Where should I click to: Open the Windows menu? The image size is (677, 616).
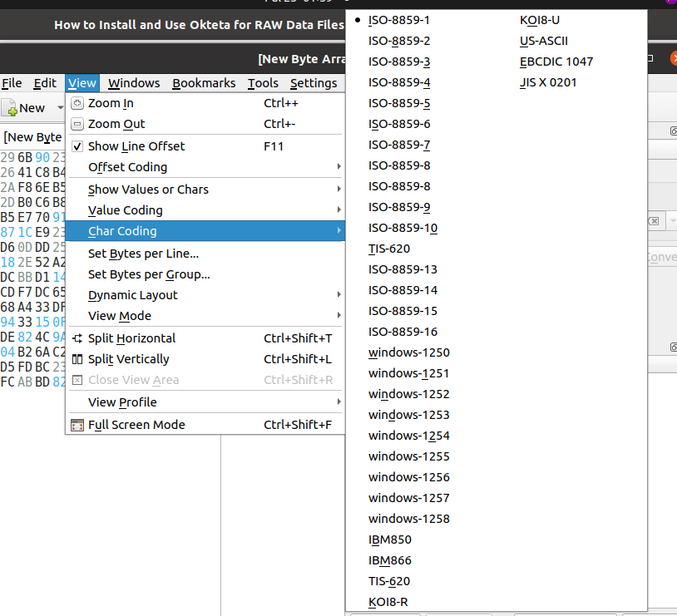134,83
